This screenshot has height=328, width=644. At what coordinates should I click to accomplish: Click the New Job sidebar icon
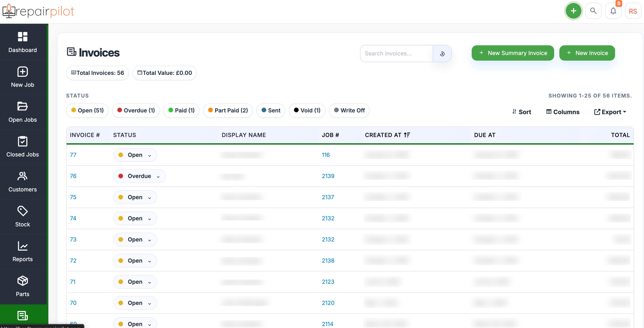23,72
